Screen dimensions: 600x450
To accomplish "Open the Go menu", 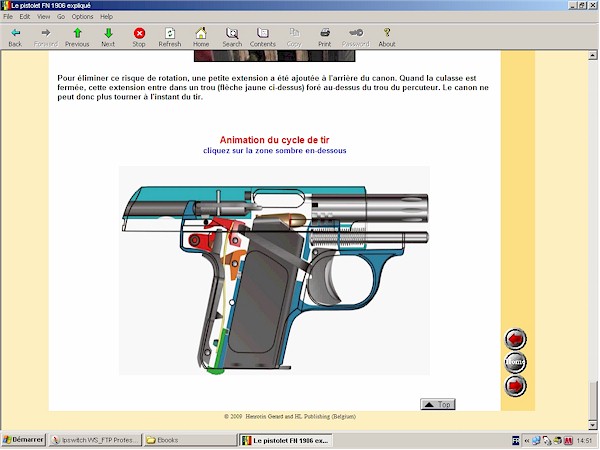I will pos(60,16).
